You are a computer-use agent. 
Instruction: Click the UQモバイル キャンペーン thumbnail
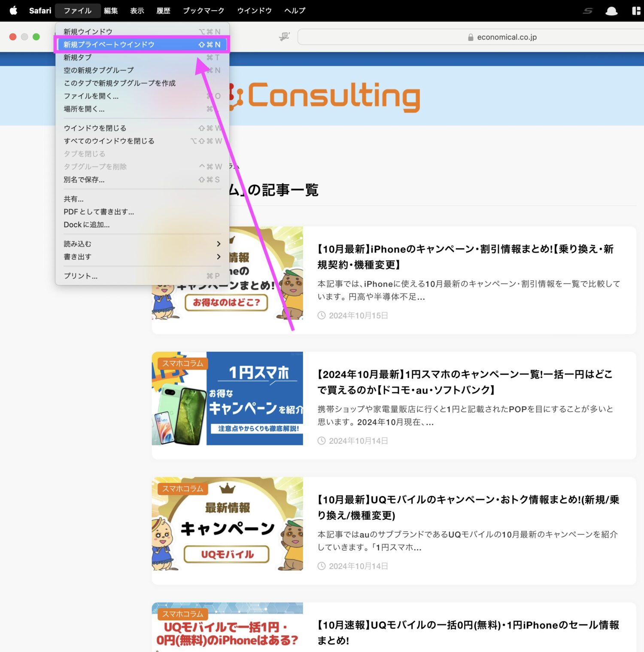[227, 524]
